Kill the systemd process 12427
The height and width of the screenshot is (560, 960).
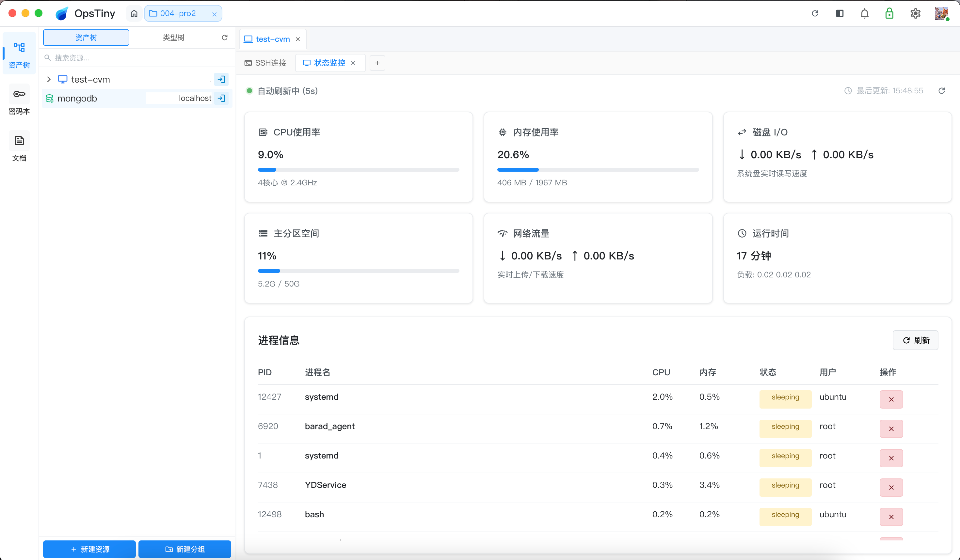(891, 399)
